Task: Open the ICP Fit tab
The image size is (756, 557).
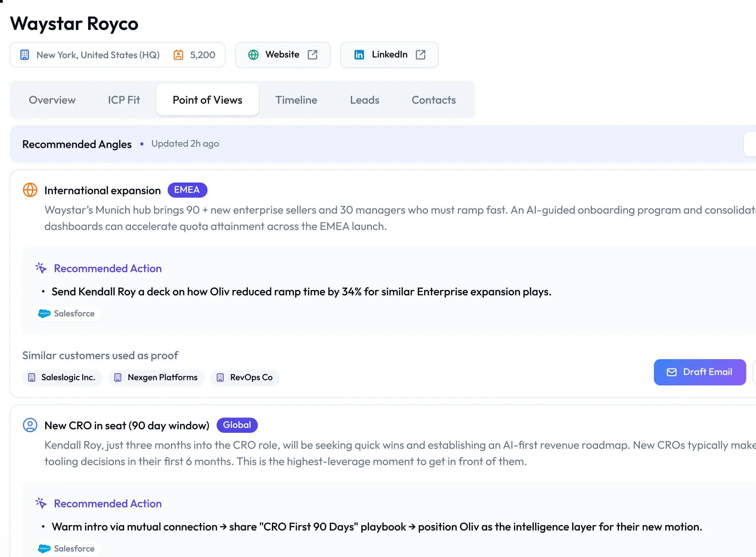Action: pyautogui.click(x=124, y=100)
